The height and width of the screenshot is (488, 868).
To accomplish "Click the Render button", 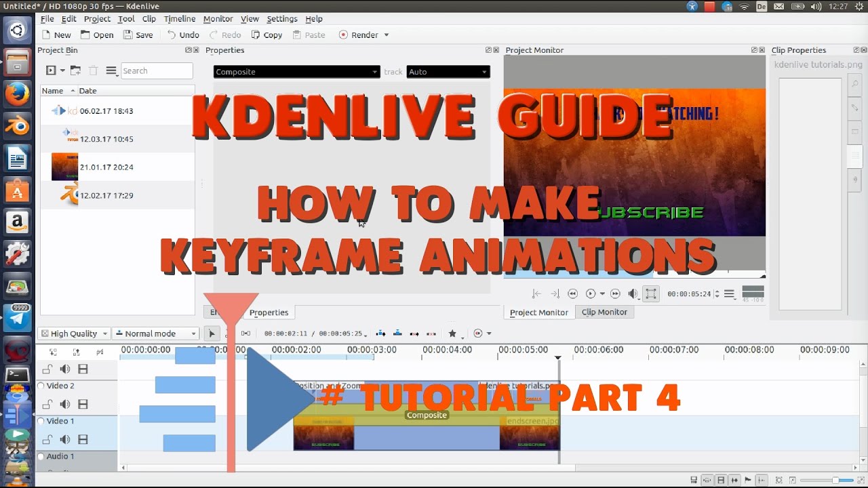I will pos(358,35).
